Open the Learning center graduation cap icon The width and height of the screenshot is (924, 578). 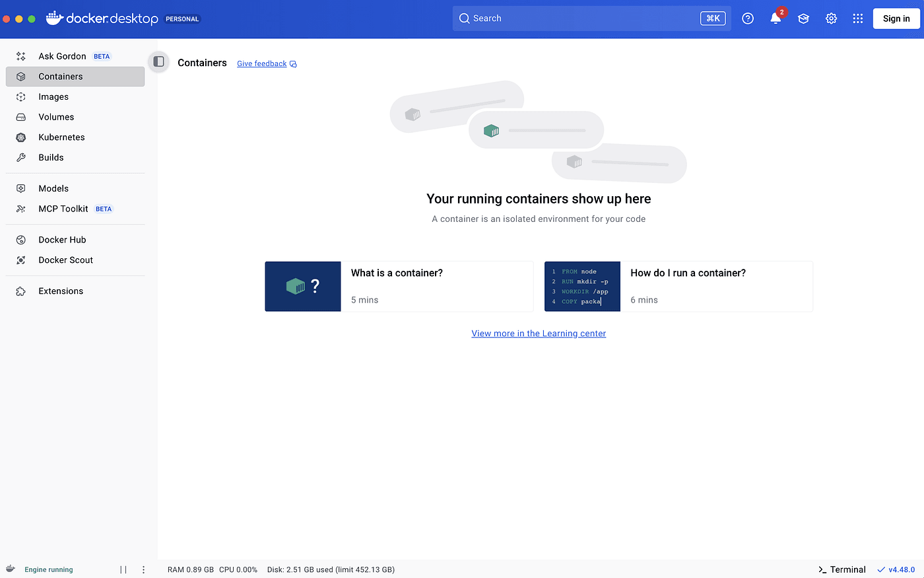[x=803, y=18]
